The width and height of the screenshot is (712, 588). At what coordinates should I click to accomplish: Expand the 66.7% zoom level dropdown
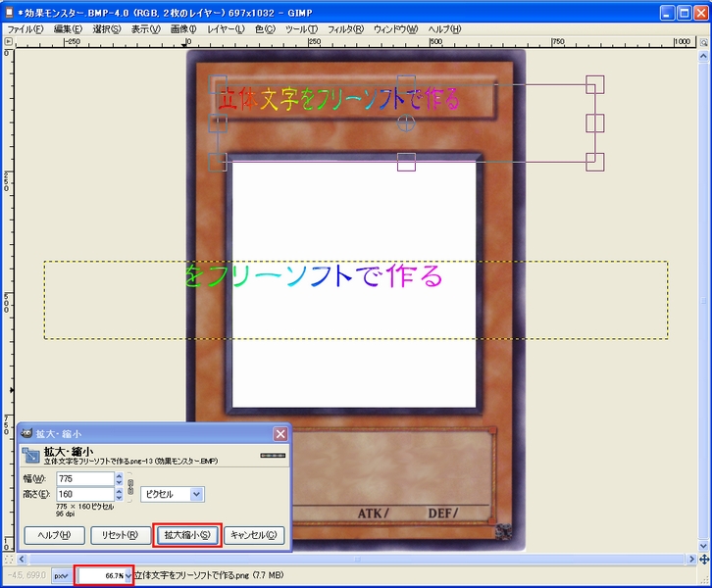127,575
